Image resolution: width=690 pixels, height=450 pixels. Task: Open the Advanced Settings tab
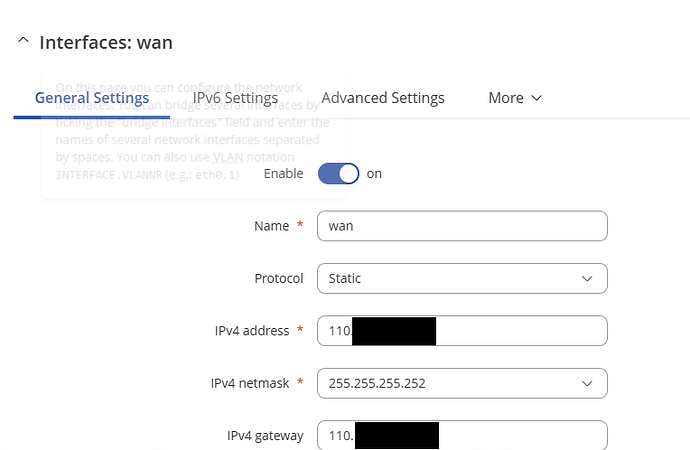[x=383, y=98]
